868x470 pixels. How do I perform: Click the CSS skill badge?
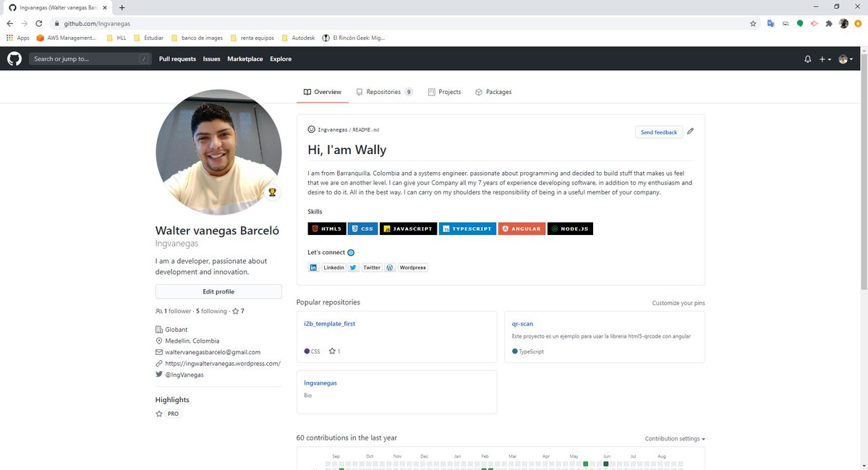(x=362, y=228)
